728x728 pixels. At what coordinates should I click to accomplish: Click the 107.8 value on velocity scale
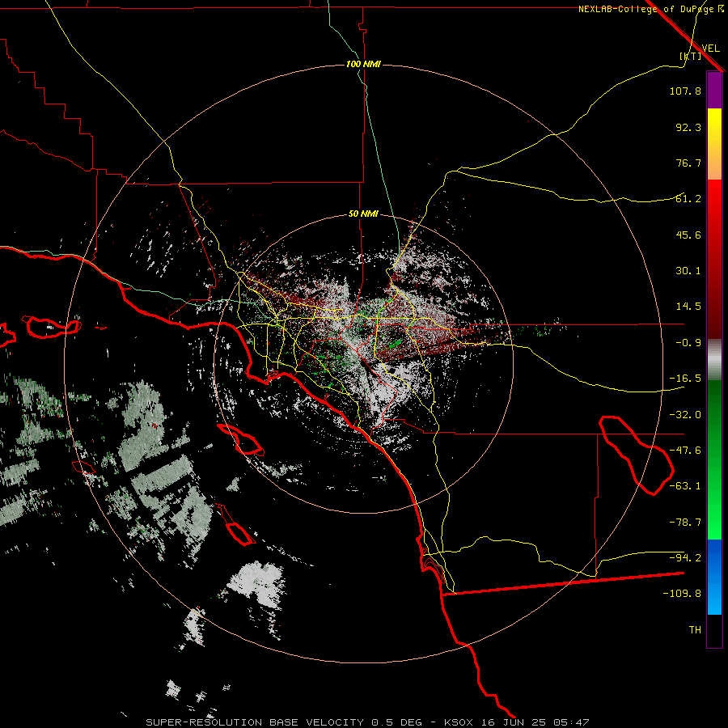click(685, 91)
